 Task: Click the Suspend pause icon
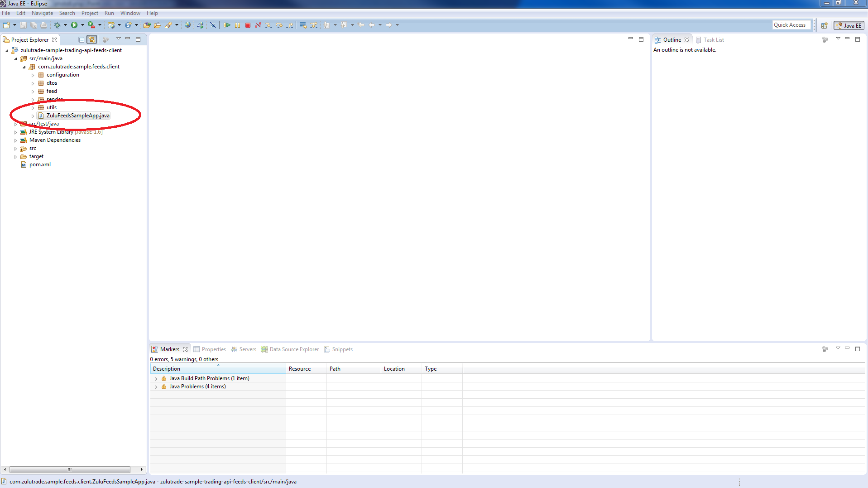tap(237, 25)
